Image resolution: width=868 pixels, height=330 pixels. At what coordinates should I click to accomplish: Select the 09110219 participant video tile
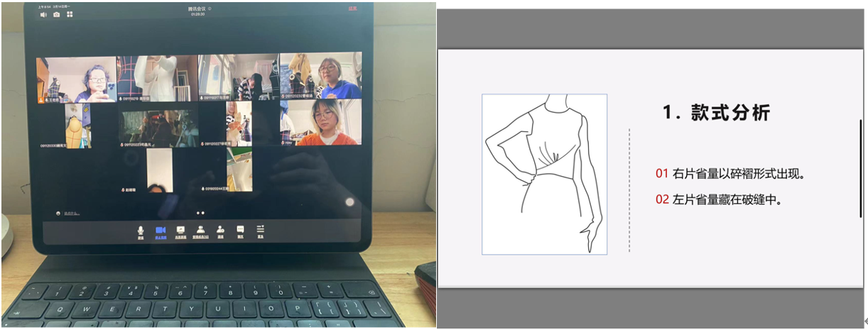point(156,78)
